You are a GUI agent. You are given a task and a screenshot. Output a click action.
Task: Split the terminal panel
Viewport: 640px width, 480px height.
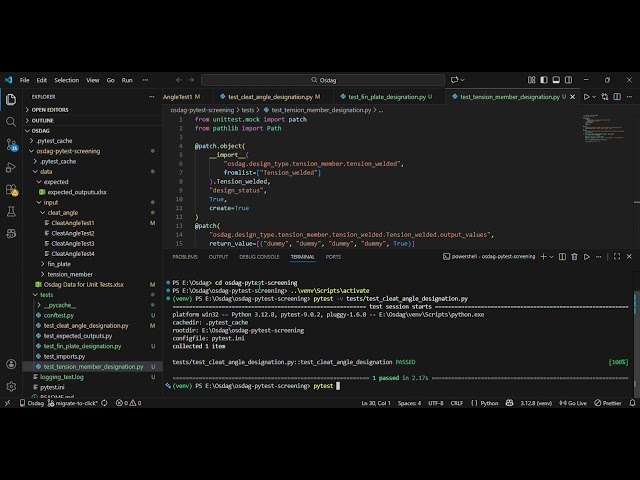pyautogui.click(x=562, y=256)
